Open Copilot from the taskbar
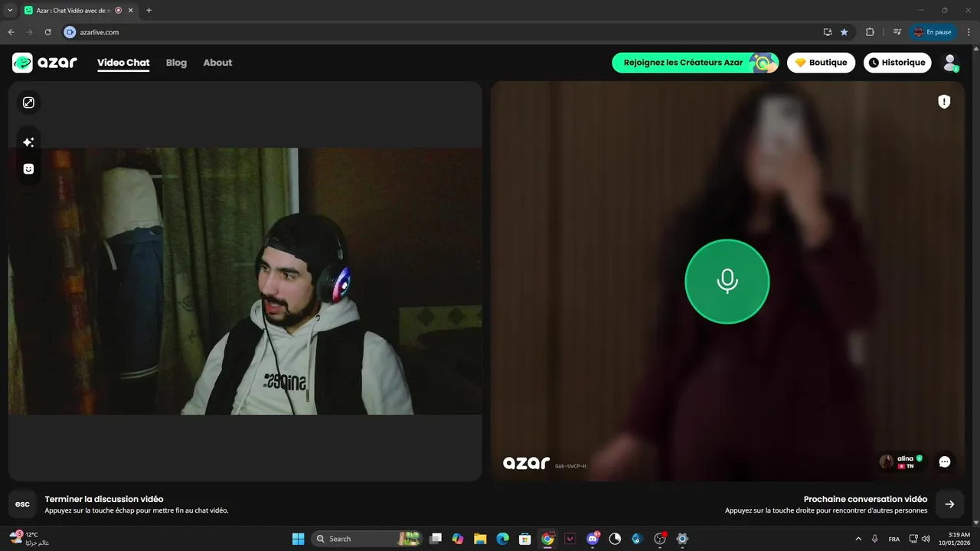Screen dimensions: 980x551 (x=458, y=539)
